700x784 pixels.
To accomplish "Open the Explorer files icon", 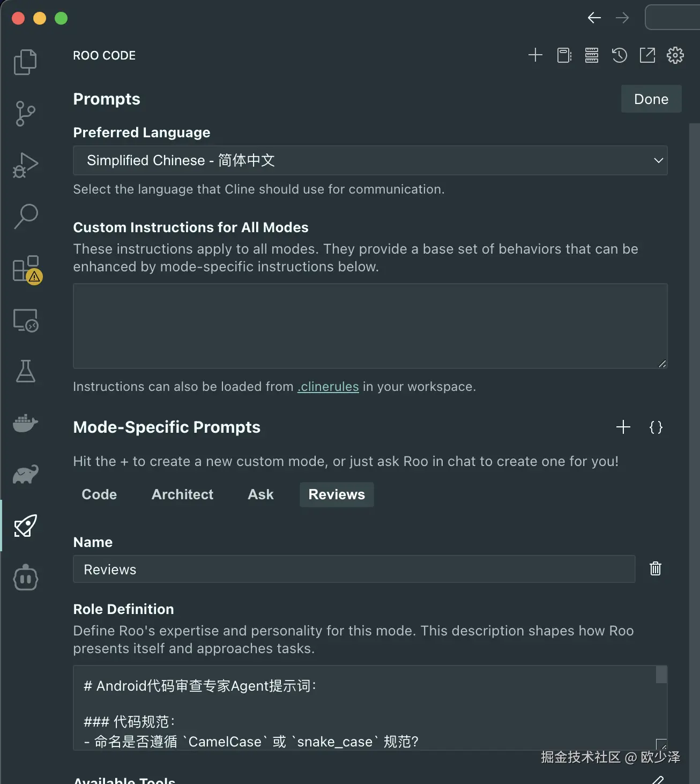I will click(25, 62).
